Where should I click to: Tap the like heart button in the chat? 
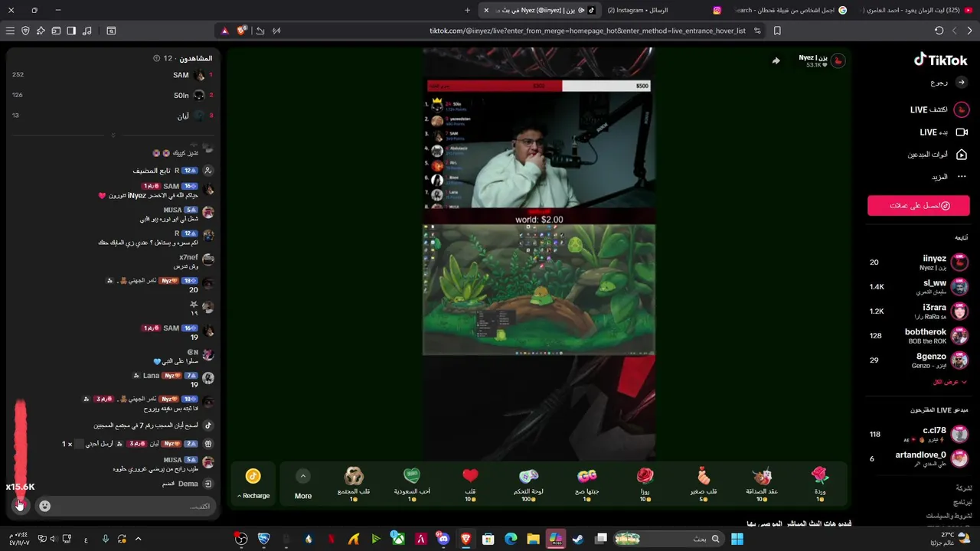click(20, 504)
